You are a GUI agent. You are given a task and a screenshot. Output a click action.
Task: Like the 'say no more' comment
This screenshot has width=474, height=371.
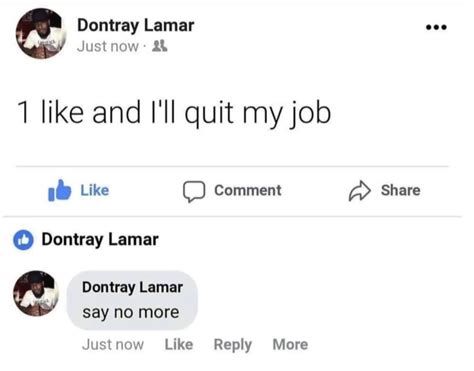coord(179,345)
